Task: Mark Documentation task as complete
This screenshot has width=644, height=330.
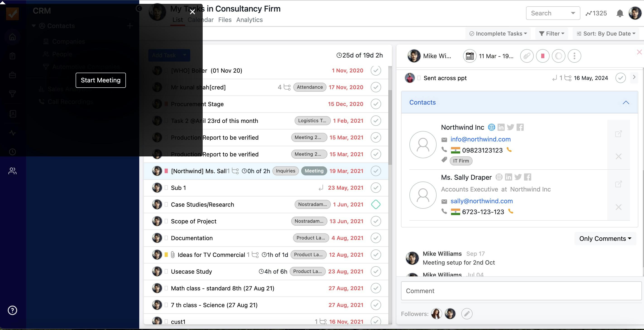Action: point(375,238)
